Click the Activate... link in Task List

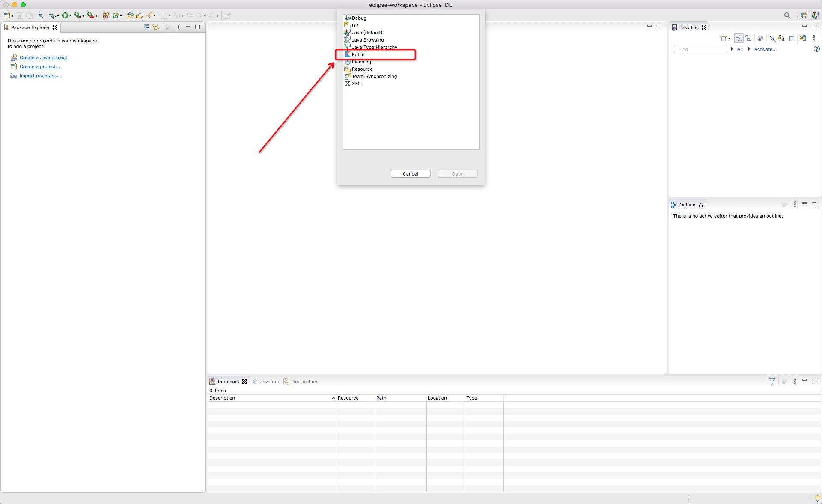765,49
